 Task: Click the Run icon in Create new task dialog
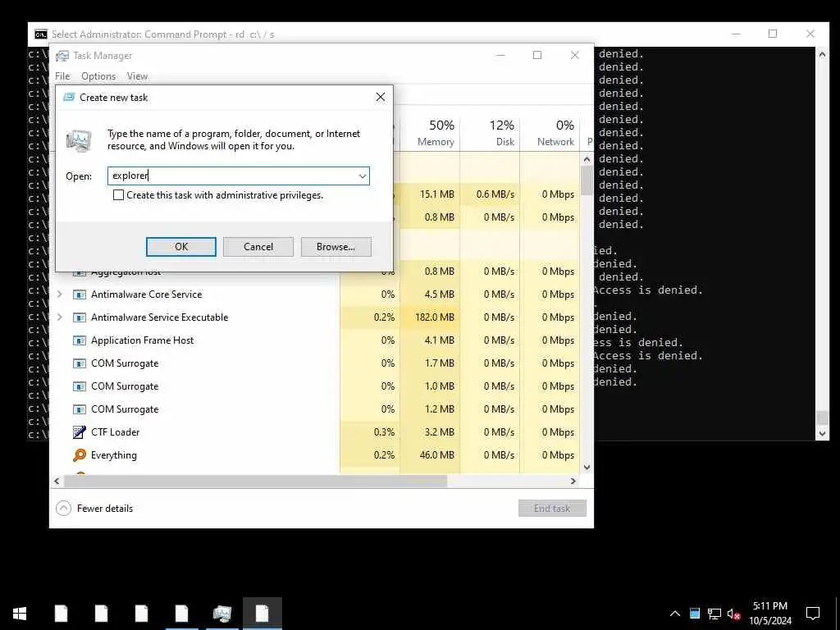(x=79, y=140)
